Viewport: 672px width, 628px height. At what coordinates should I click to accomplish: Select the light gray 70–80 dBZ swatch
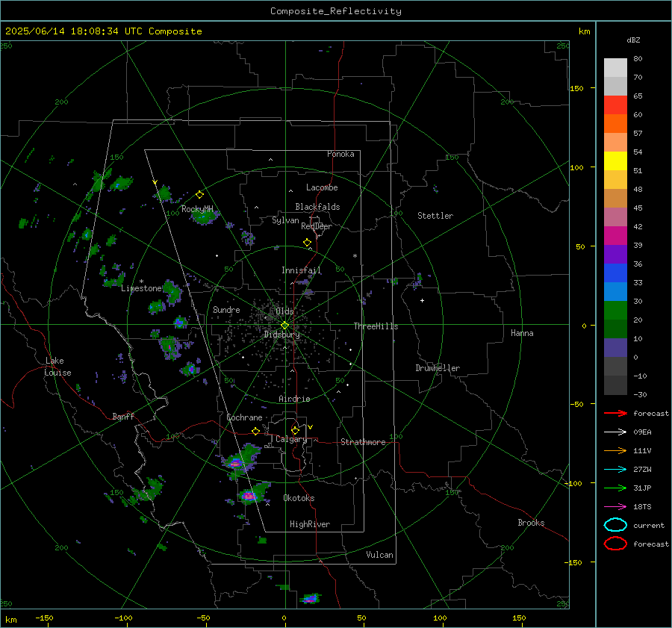tap(615, 68)
